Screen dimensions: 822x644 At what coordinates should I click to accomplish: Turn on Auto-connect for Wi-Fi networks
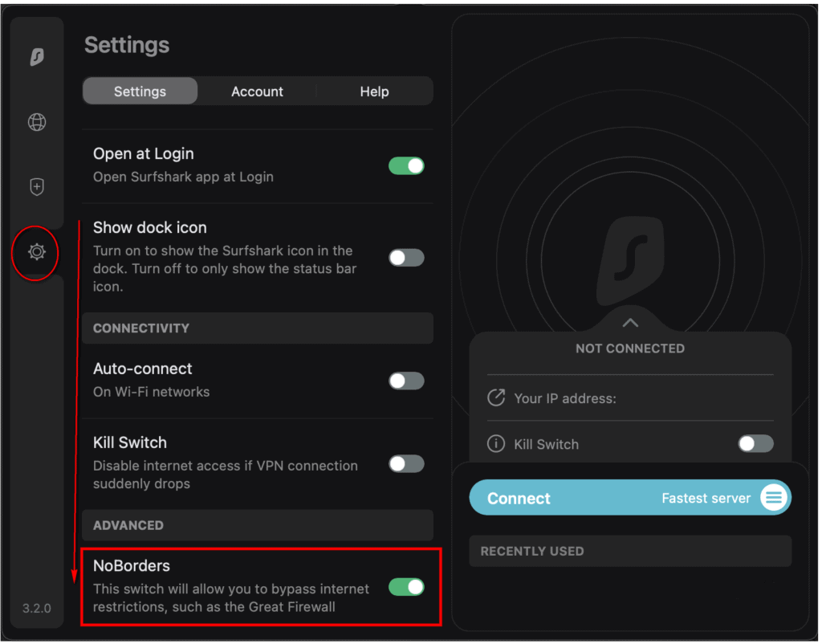pos(406,380)
